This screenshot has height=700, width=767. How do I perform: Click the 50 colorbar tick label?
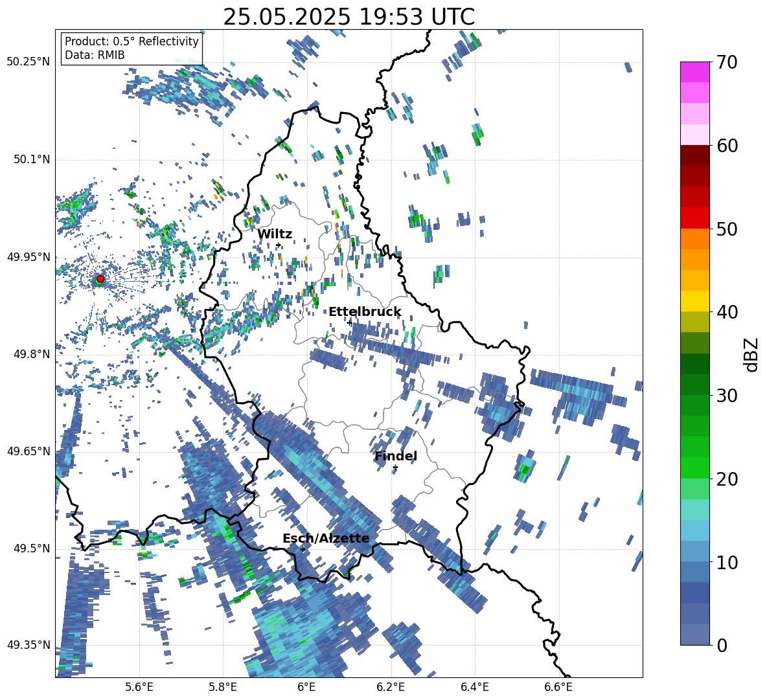click(x=727, y=229)
